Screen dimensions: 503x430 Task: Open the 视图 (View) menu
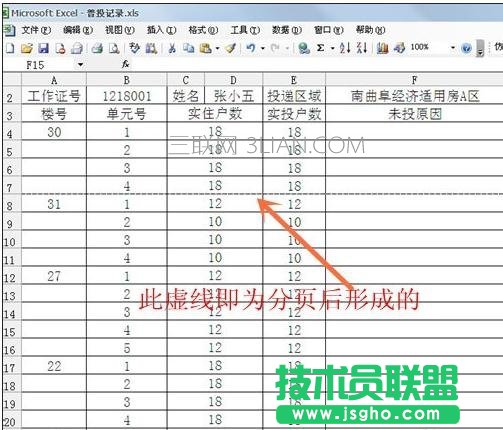coord(120,30)
